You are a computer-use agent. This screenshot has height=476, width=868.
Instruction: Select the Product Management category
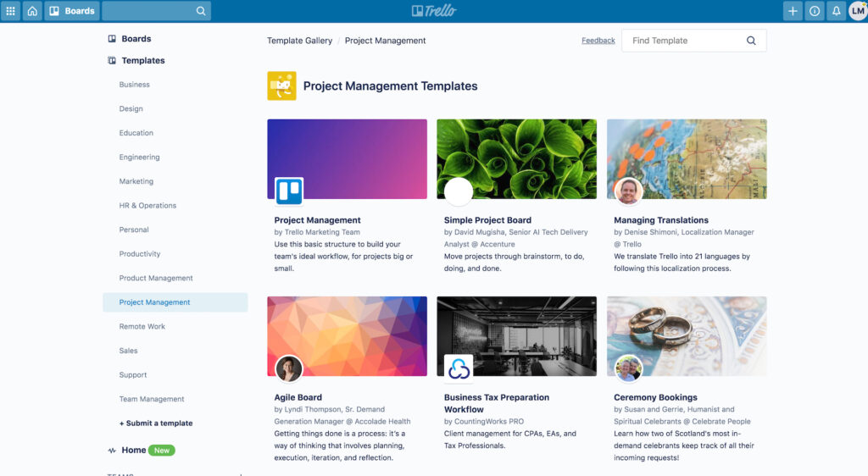pyautogui.click(x=156, y=278)
